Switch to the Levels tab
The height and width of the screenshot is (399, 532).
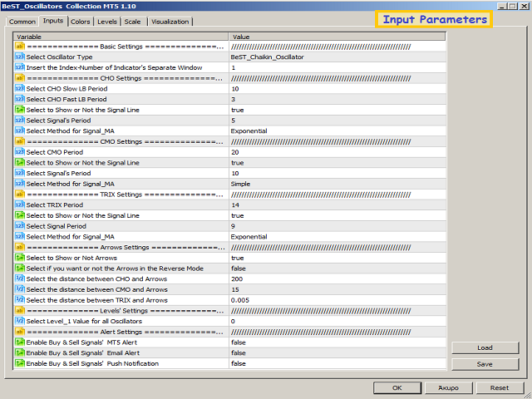107,22
